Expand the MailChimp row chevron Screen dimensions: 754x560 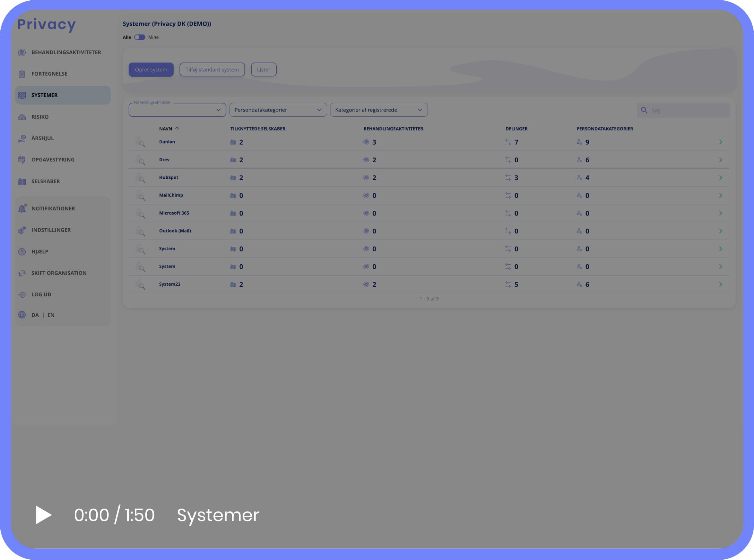coord(720,196)
